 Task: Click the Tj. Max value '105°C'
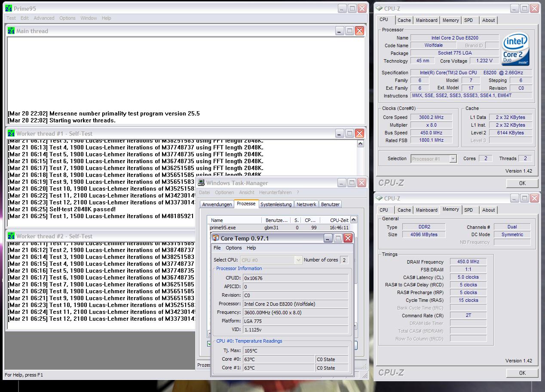295,350
